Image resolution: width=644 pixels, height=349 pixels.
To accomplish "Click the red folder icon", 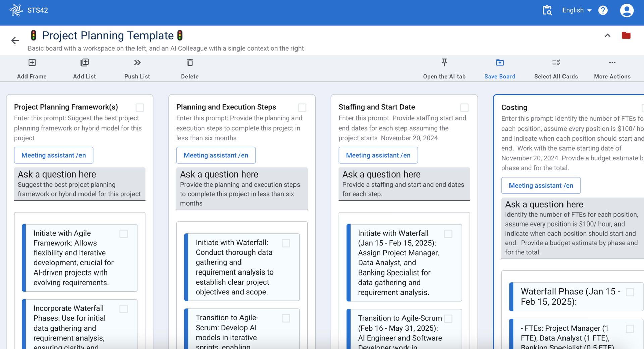I will (x=626, y=36).
